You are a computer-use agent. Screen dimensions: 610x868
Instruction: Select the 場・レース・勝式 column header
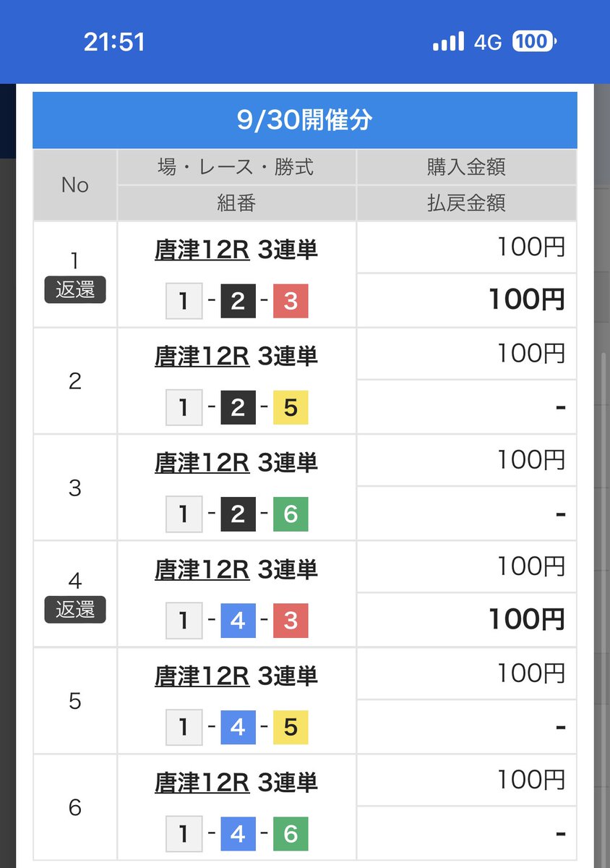[x=236, y=167]
